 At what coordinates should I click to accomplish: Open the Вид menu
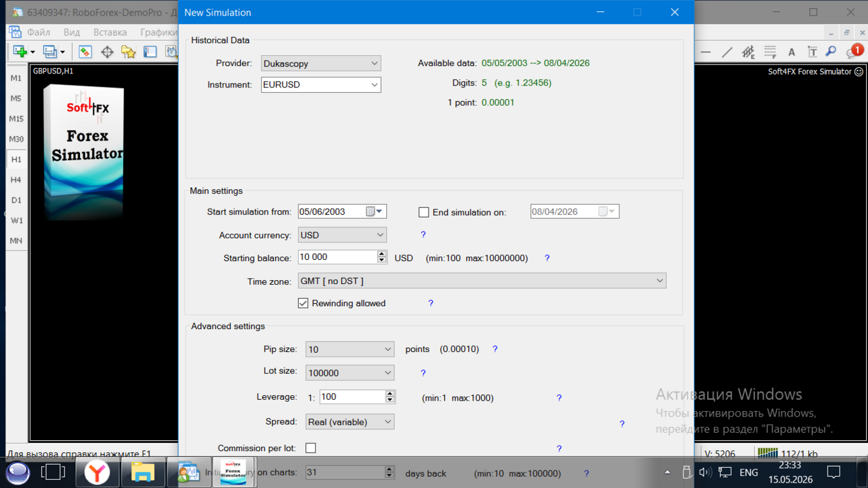point(71,32)
